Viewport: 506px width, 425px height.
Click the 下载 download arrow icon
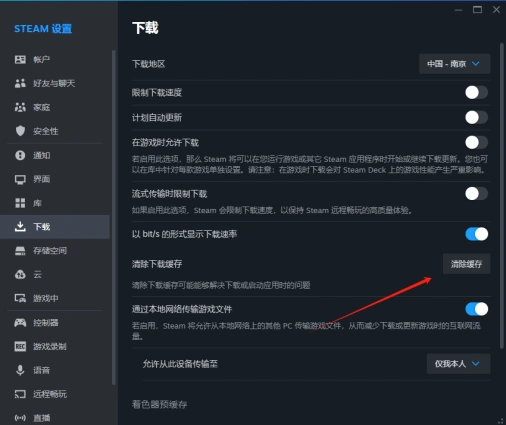click(20, 227)
